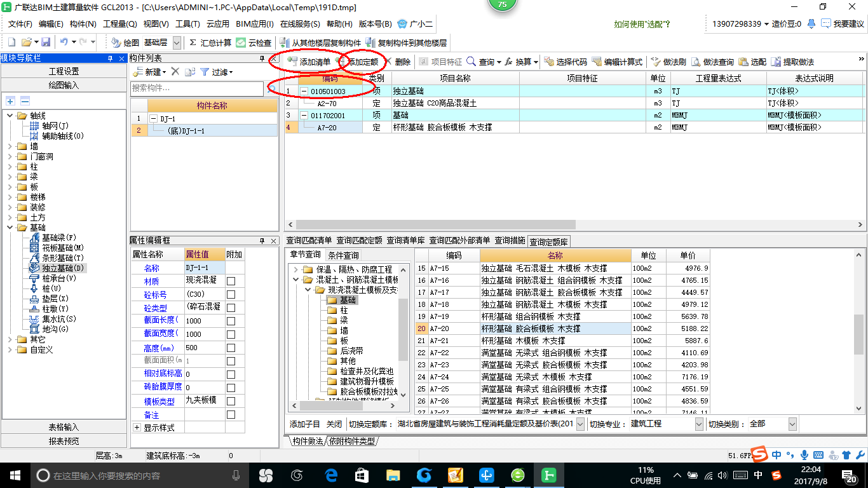Click the 报表预览 navigation button
Image resolution: width=868 pixels, height=488 pixels.
64,441
